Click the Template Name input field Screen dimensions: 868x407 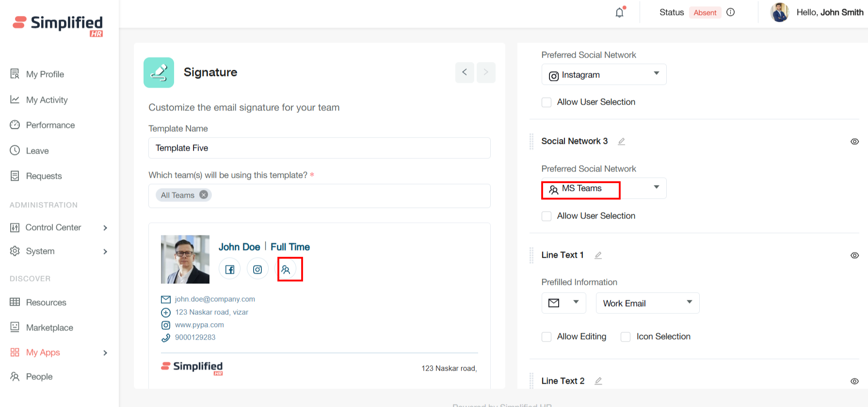pos(319,148)
